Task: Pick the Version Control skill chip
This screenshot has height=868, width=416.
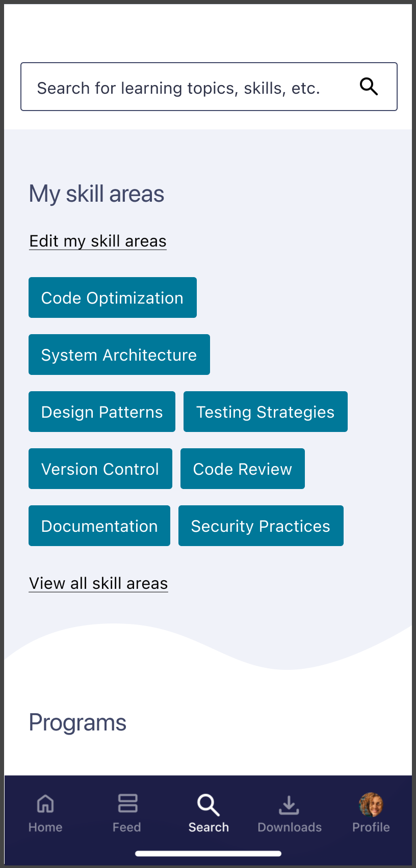Action: pyautogui.click(x=100, y=469)
